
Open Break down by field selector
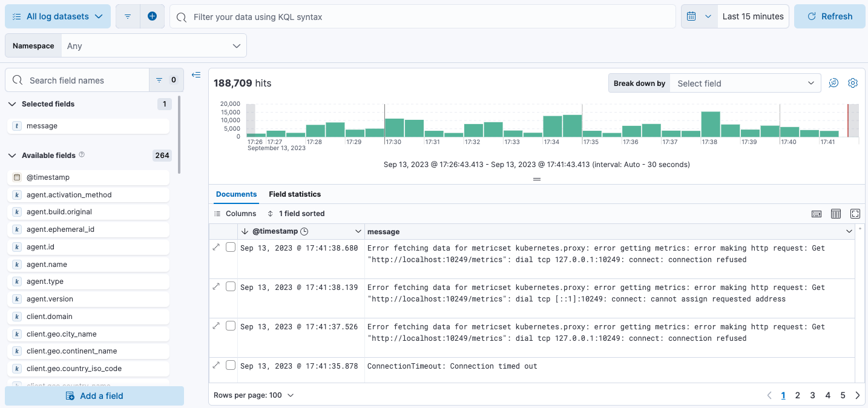pyautogui.click(x=745, y=84)
